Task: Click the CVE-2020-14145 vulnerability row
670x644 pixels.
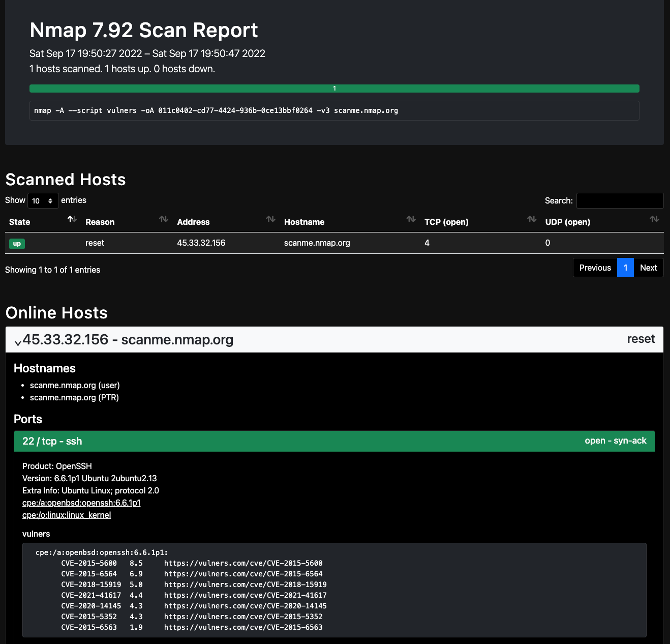Action: [x=194, y=606]
